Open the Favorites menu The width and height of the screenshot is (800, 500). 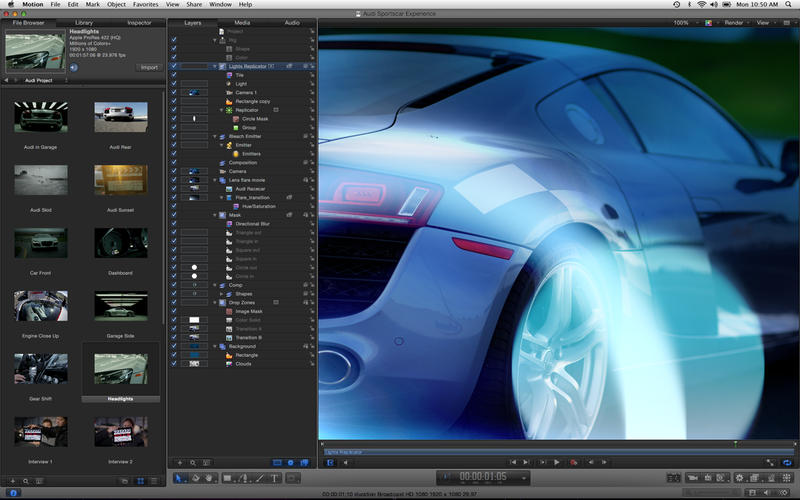pos(145,5)
